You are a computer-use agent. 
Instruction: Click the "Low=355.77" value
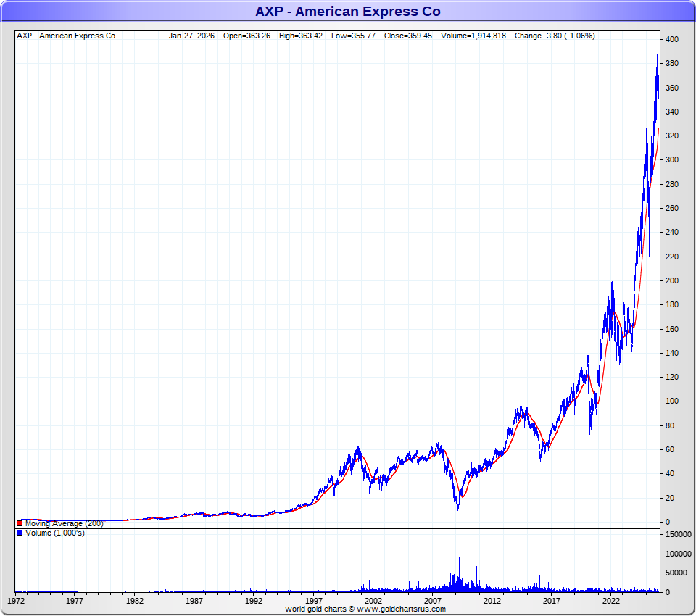[353, 36]
